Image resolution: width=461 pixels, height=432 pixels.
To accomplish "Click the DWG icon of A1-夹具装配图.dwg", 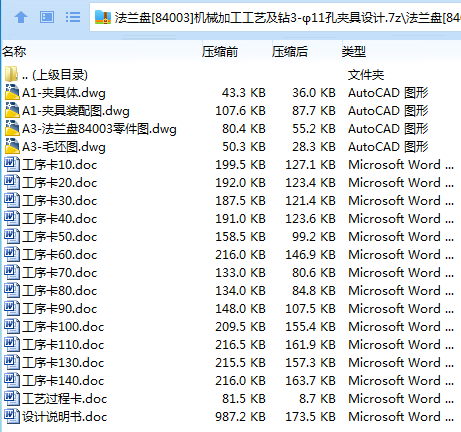I will 12,110.
